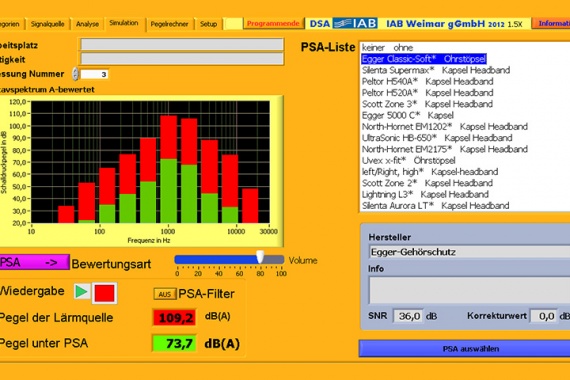Viewport: 570px width, 380px height.
Task: Open the Signalquelle tab
Action: tap(48, 24)
